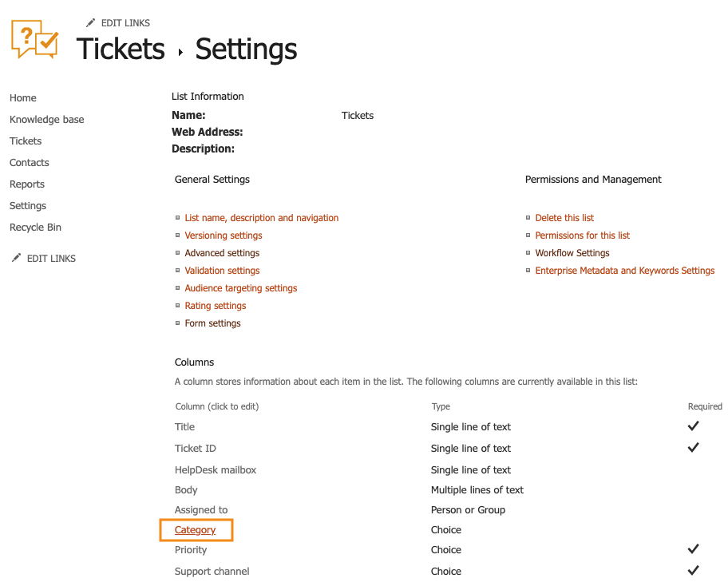Edit the Priority column

[191, 550]
